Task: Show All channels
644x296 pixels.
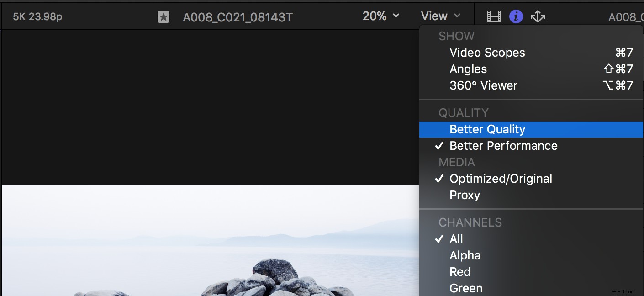Action: (x=455, y=238)
